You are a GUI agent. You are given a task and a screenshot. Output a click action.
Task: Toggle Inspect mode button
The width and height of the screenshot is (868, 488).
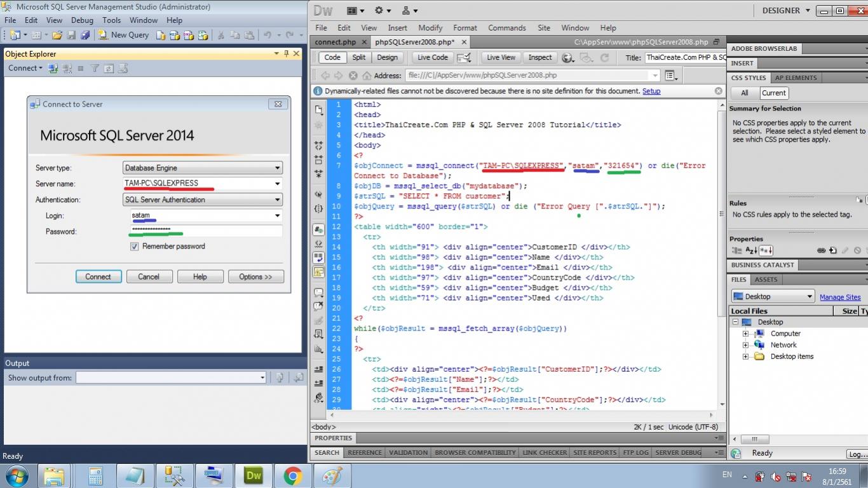540,57
